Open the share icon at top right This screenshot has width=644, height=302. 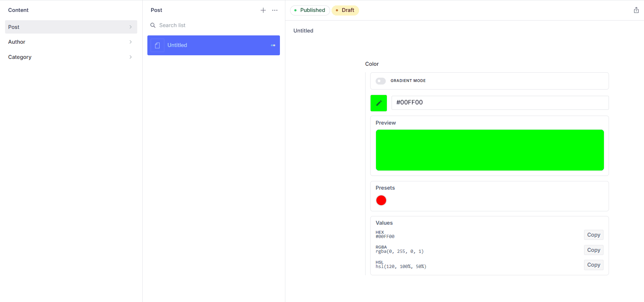636,10
